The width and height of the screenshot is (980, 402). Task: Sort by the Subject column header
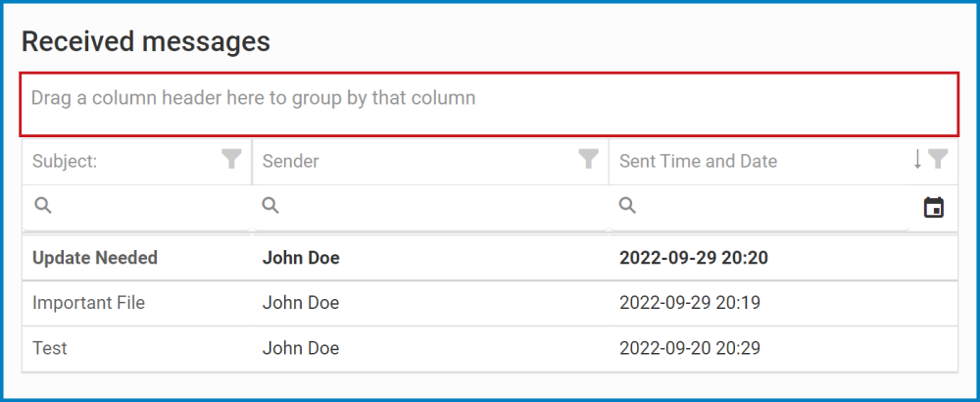click(x=65, y=162)
